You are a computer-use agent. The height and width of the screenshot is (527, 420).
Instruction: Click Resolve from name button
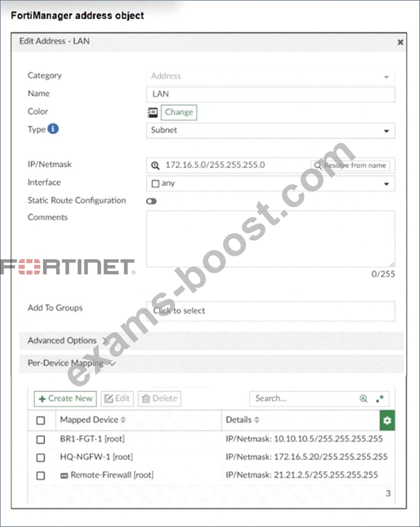tap(350, 165)
